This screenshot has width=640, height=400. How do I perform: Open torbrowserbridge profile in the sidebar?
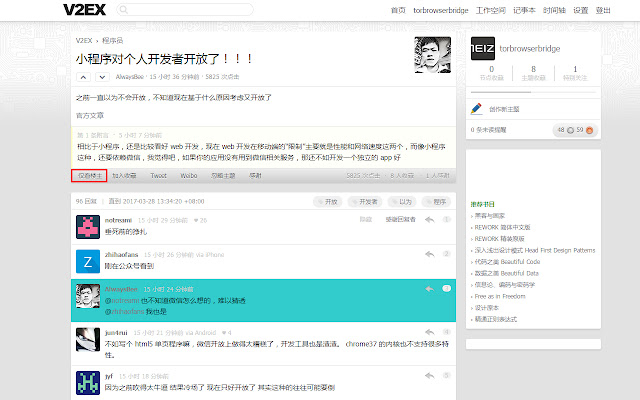pyautogui.click(x=530, y=49)
